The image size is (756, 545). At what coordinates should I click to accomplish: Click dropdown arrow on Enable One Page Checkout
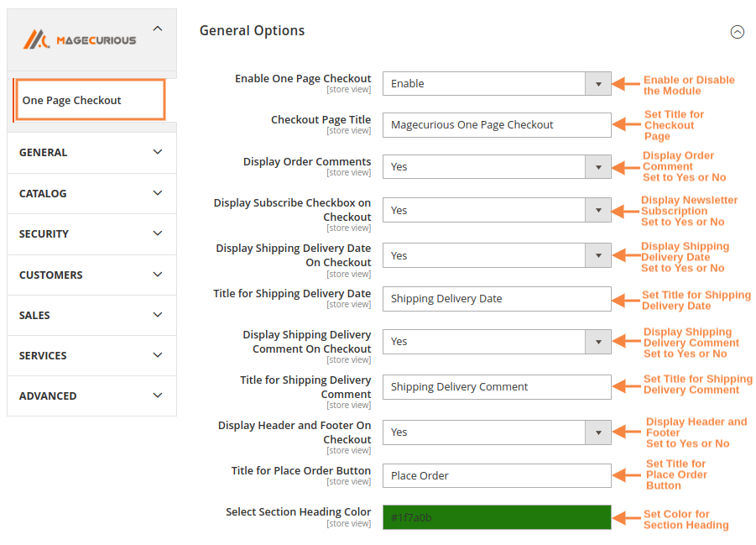pos(597,83)
